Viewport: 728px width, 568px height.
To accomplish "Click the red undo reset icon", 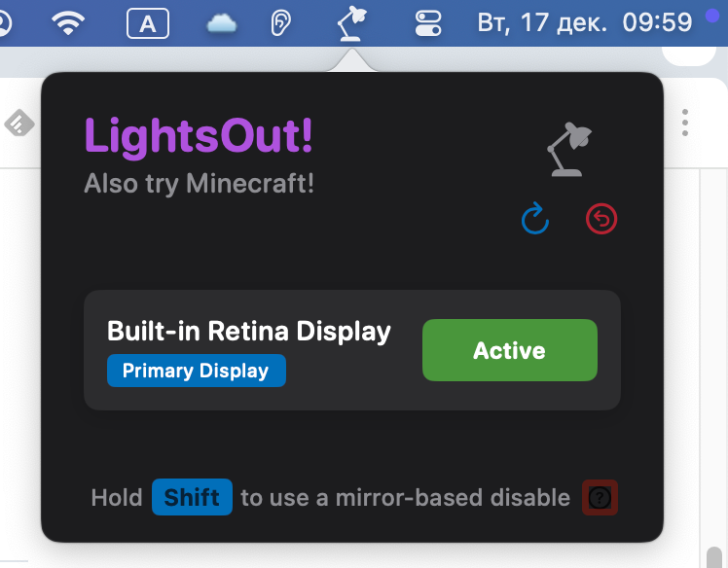I will [x=601, y=219].
